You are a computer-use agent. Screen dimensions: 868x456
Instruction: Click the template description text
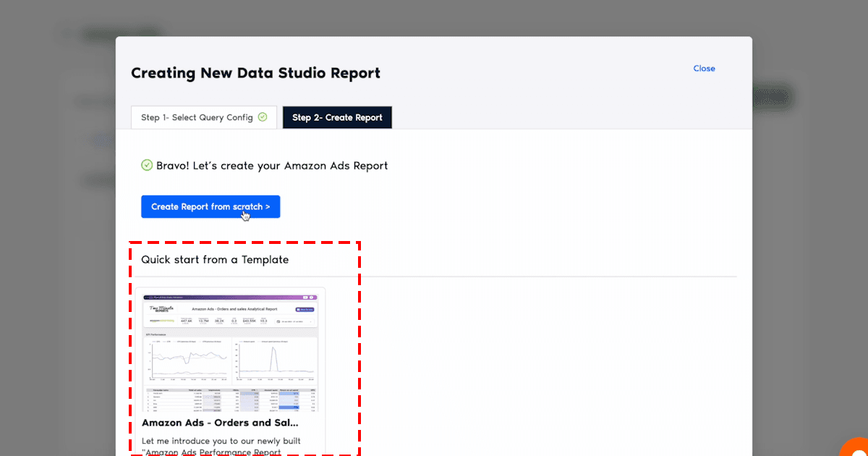220,446
